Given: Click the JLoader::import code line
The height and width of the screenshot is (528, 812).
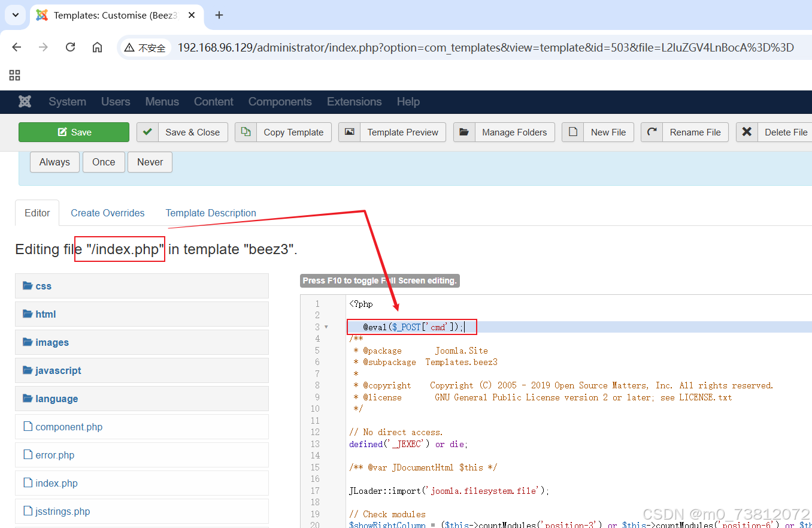Looking at the screenshot, I should tap(449, 491).
